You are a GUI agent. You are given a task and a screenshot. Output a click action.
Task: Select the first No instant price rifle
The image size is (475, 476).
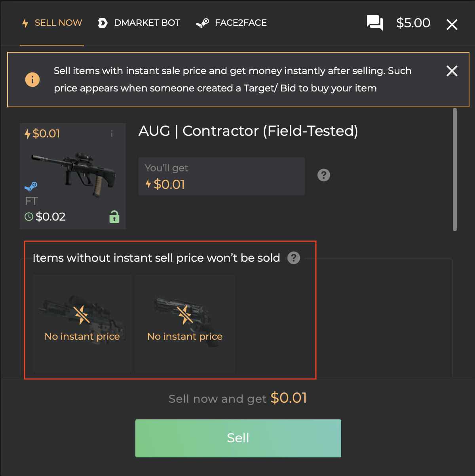click(82, 324)
